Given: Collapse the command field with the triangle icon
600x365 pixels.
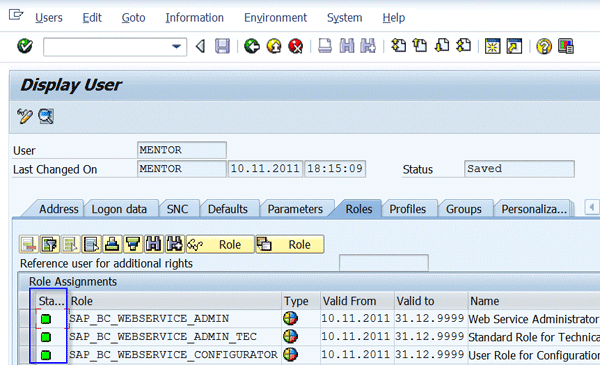Looking at the screenshot, I should tap(201, 47).
